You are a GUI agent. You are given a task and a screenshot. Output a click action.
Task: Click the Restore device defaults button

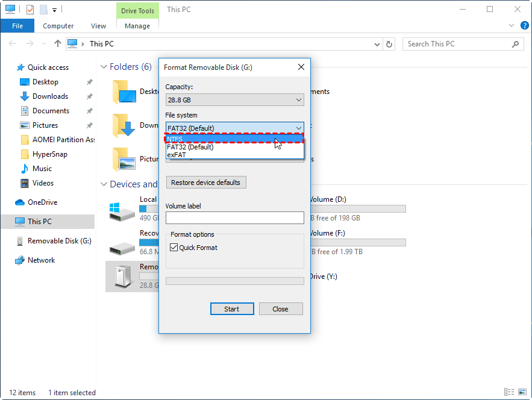pyautogui.click(x=206, y=182)
